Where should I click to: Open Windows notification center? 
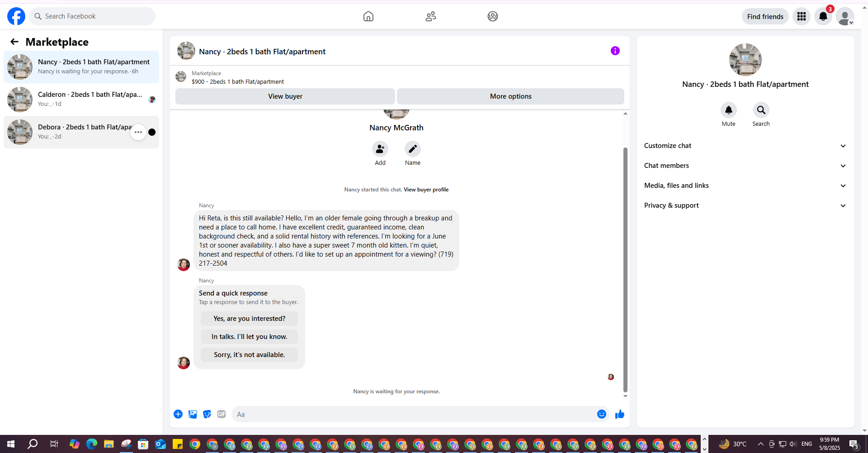854,444
